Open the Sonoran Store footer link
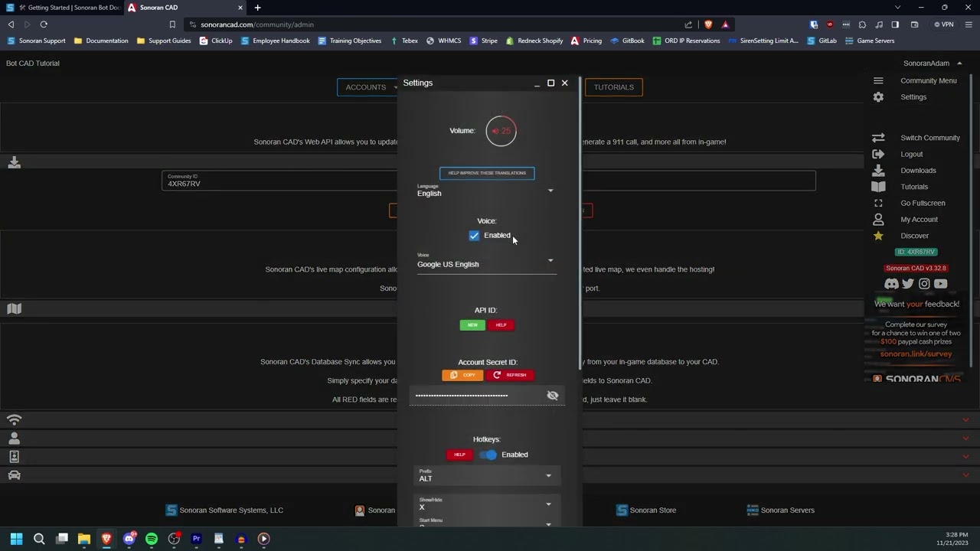Screen dimensions: 980x551 pos(646,510)
